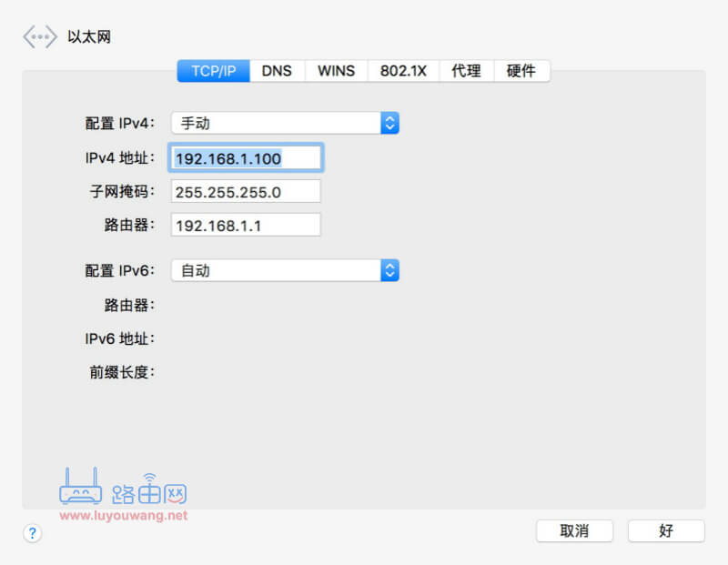Open the 代理 proxy tab
Image resolution: width=728 pixels, height=565 pixels.
(x=466, y=70)
